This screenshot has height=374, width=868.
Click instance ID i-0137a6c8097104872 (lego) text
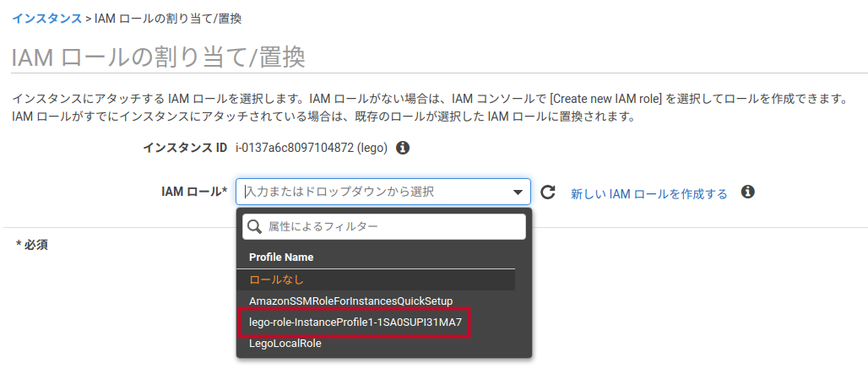pos(311,149)
